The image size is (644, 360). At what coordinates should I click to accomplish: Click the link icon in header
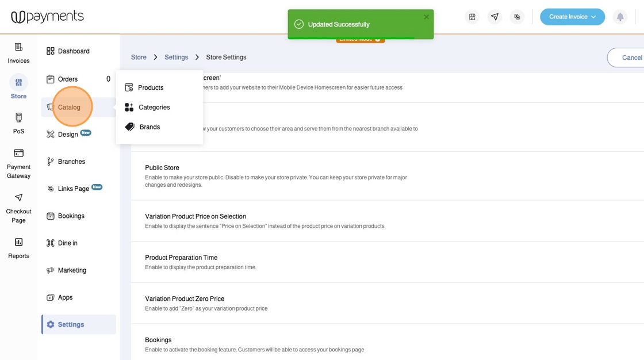517,17
